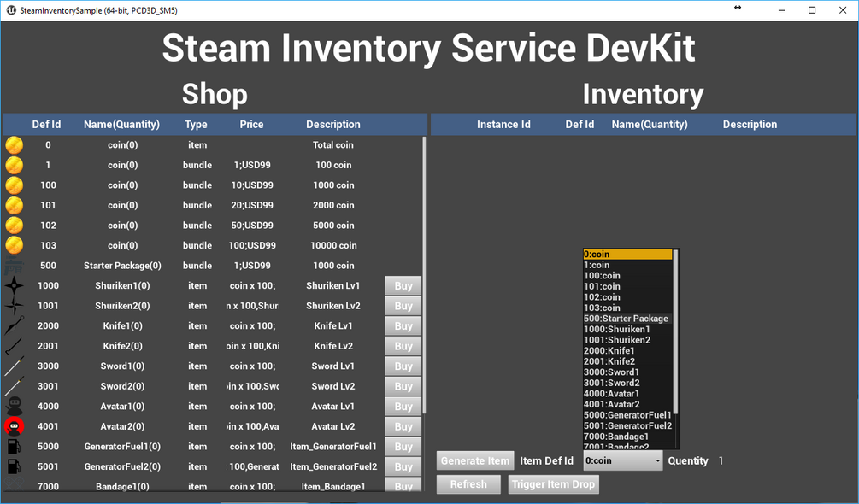This screenshot has height=504, width=859.
Task: Click the Avatar1 ninja icon in the 4000 row
Action: coord(15,407)
